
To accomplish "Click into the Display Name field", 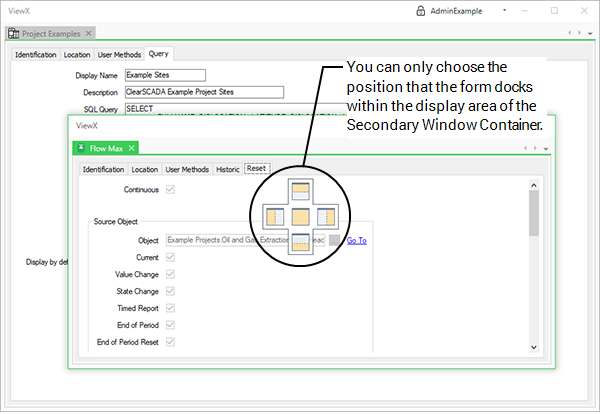I will coord(165,74).
